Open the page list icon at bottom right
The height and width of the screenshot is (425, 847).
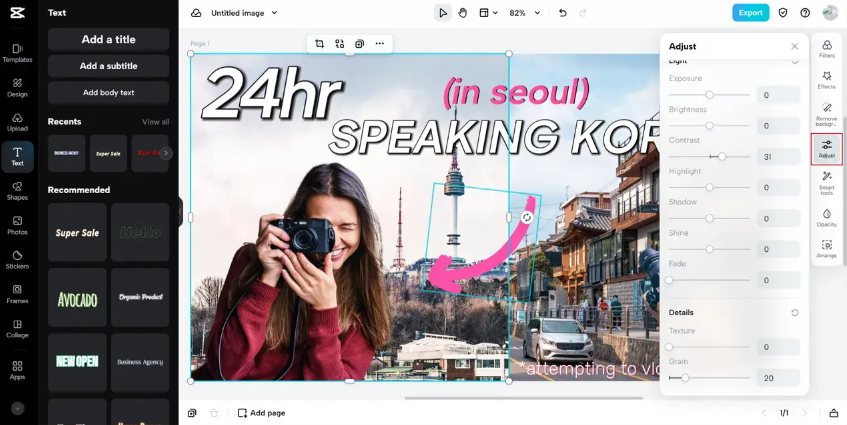pos(833,413)
